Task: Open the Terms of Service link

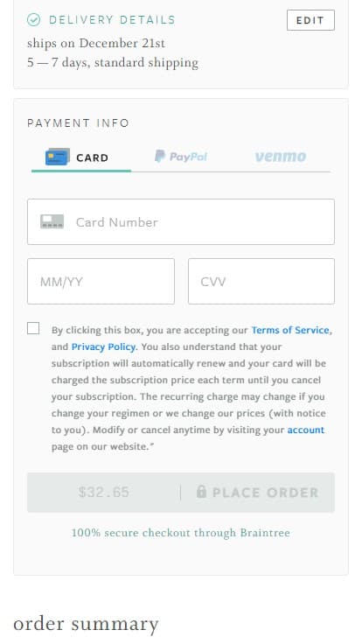Action: [x=290, y=330]
